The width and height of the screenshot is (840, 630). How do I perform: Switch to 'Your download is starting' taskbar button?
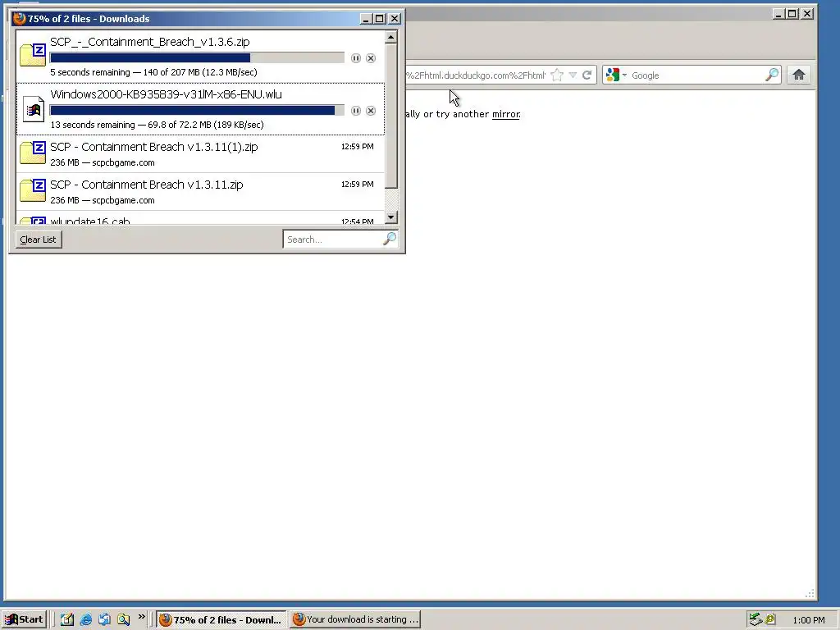click(355, 620)
